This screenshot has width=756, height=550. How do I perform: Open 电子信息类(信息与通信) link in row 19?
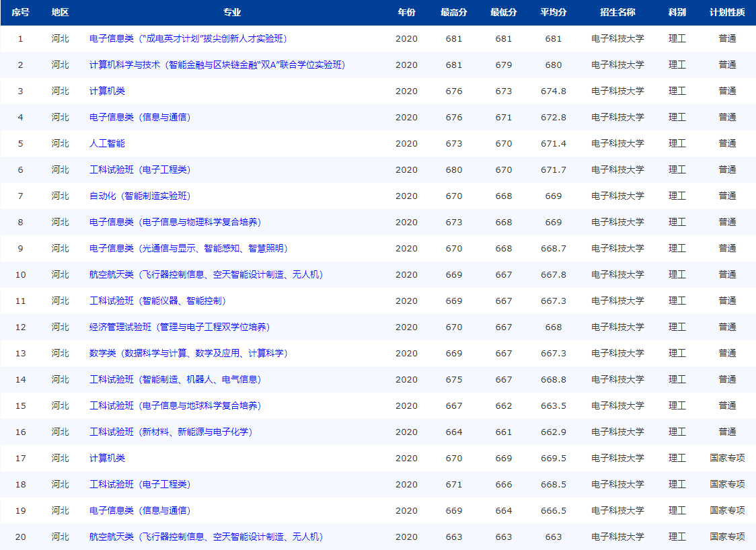tap(140, 510)
